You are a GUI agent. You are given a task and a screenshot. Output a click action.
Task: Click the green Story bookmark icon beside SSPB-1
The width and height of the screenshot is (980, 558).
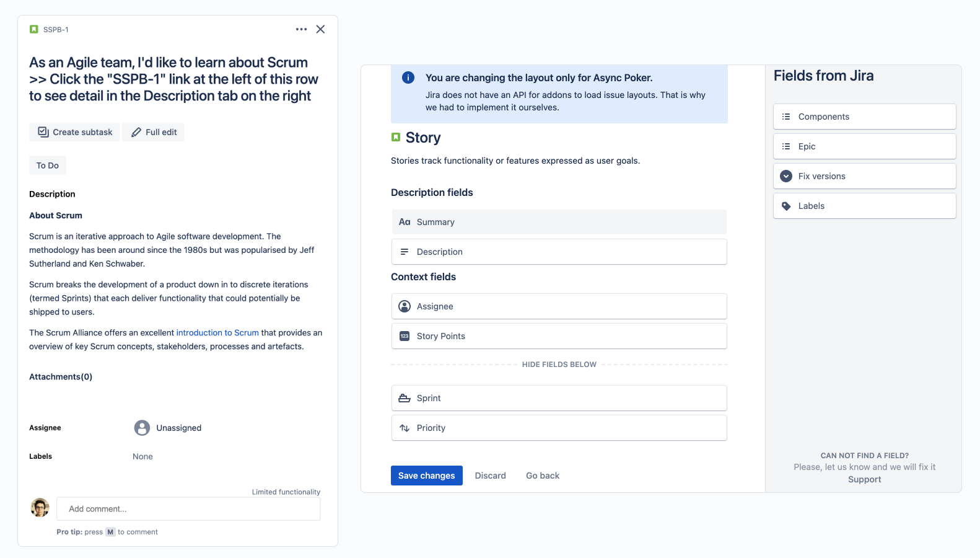(x=34, y=29)
